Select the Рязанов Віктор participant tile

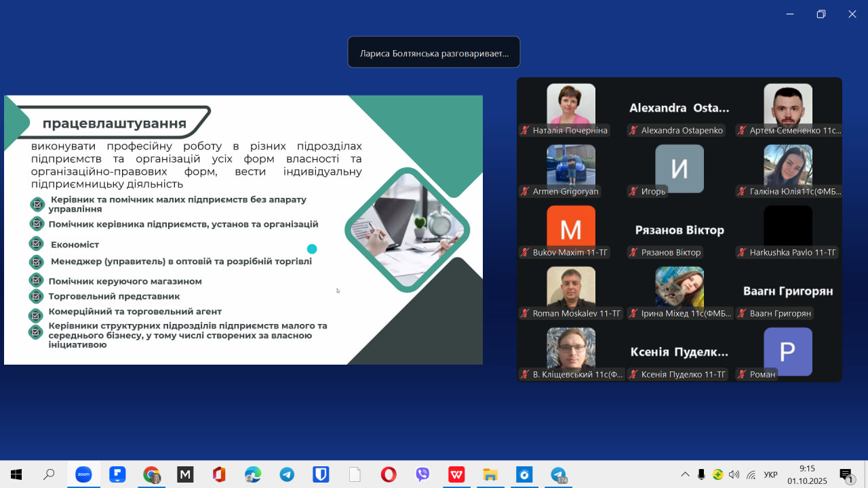[679, 230]
